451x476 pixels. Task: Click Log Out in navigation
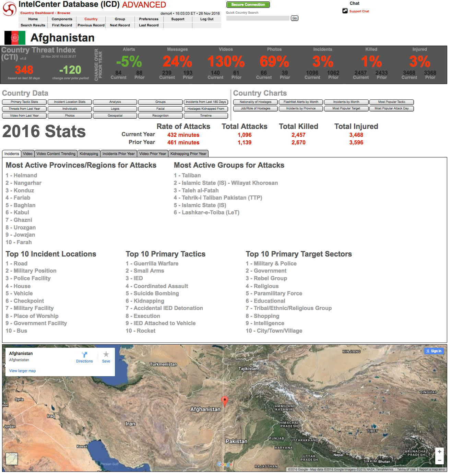click(207, 19)
